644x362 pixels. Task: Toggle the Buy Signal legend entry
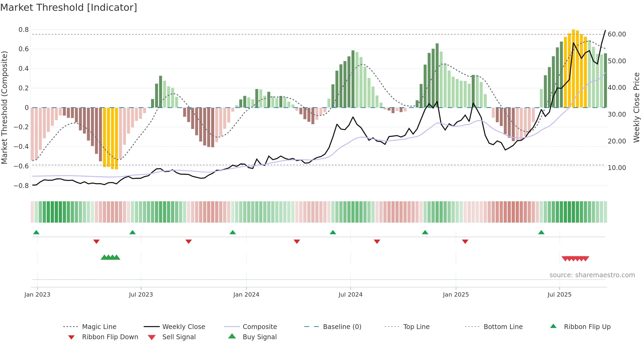(x=252, y=337)
